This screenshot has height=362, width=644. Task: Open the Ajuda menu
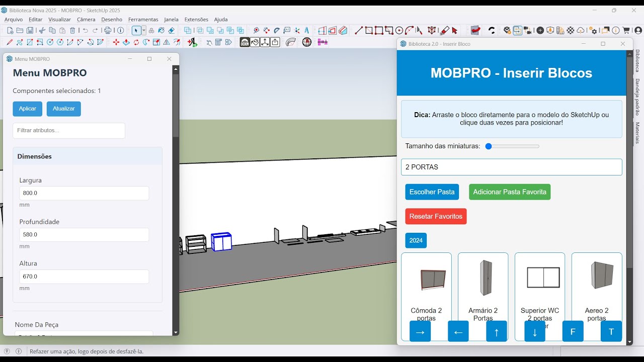point(221,20)
